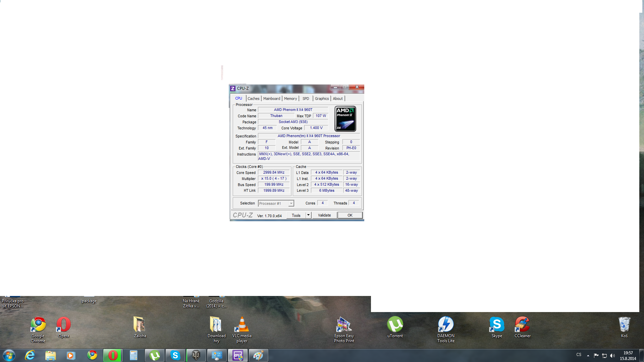
Task: View the Graphics tab
Action: 322,99
